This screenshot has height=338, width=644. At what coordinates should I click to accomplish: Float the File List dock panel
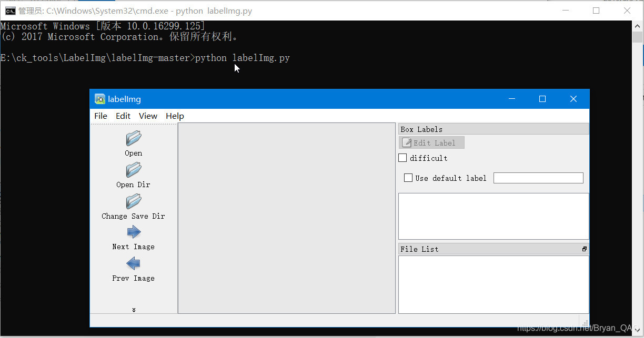[x=585, y=249]
